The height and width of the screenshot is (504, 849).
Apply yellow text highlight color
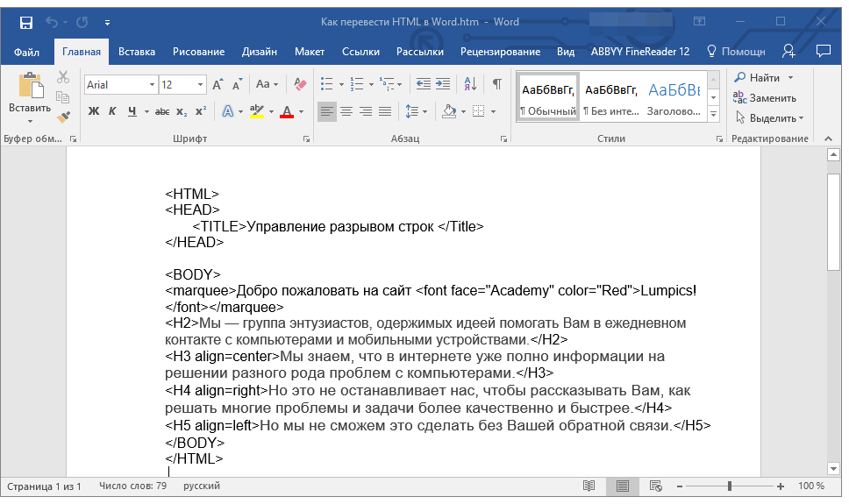point(257,111)
